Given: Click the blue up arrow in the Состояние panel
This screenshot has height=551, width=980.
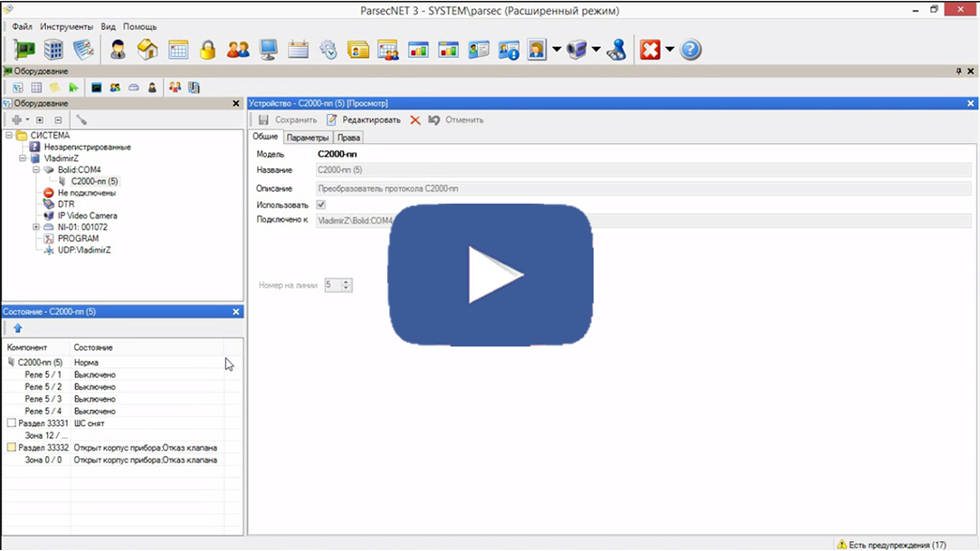Looking at the screenshot, I should pos(17,328).
